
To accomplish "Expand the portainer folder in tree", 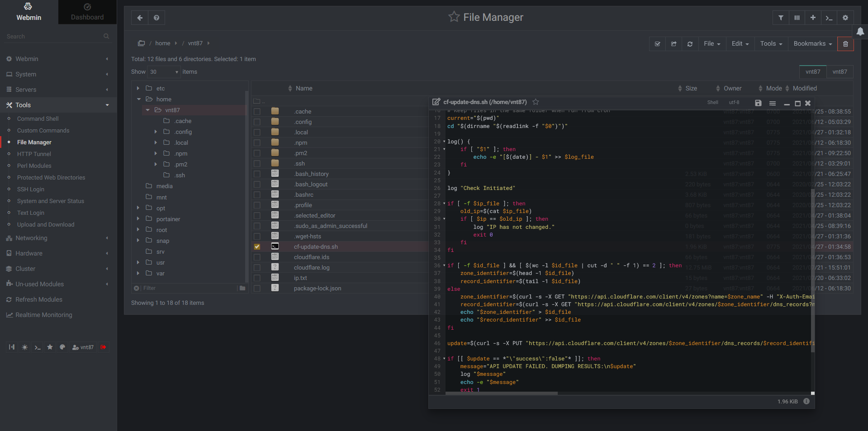I will 138,219.
